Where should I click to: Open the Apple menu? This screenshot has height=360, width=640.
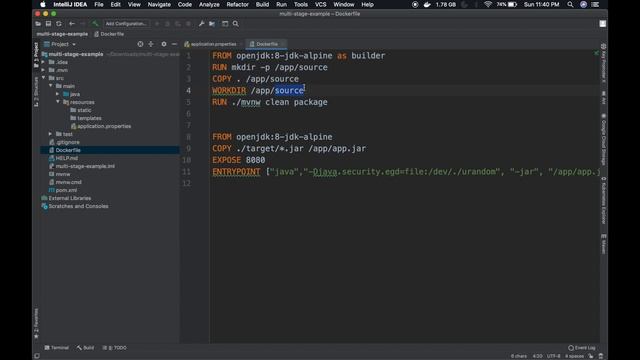point(43,4)
